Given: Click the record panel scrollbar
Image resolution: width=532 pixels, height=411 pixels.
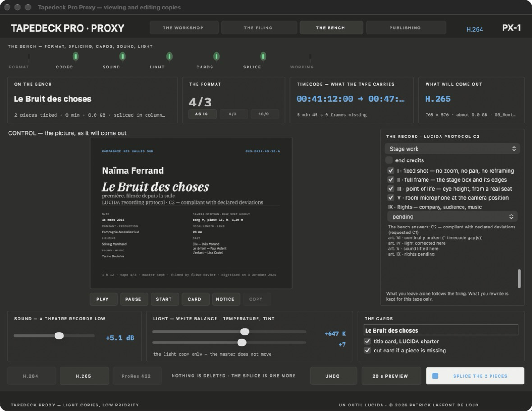Looking at the screenshot, I should click(519, 279).
